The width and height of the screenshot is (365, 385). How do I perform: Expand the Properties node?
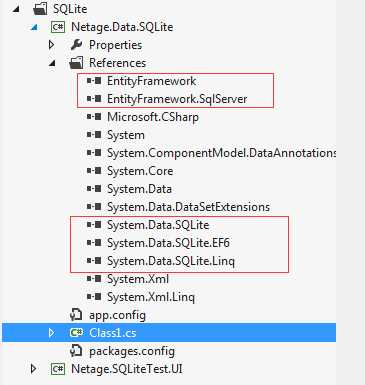(x=51, y=45)
